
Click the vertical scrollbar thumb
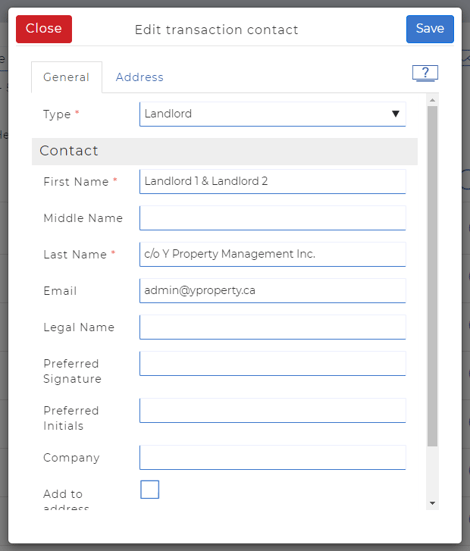point(432,276)
